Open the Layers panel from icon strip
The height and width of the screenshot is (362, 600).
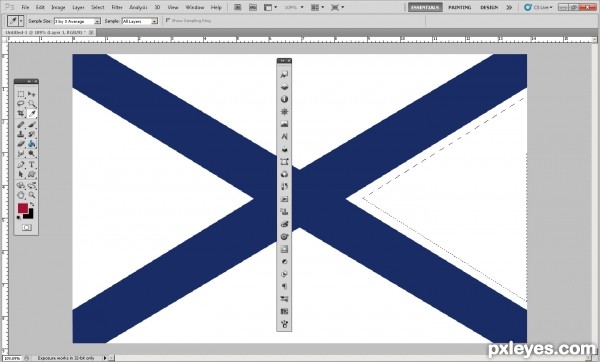coord(284,87)
